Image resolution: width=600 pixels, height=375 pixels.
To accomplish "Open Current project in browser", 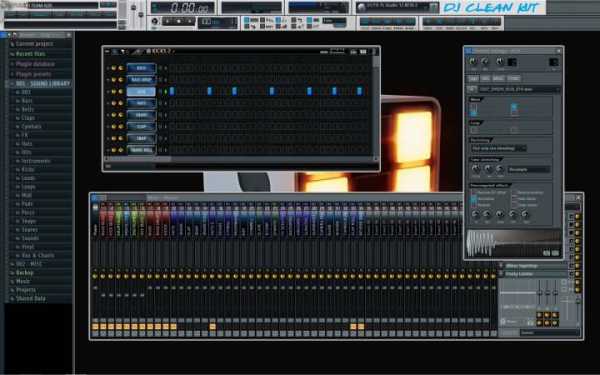I will 34,44.
